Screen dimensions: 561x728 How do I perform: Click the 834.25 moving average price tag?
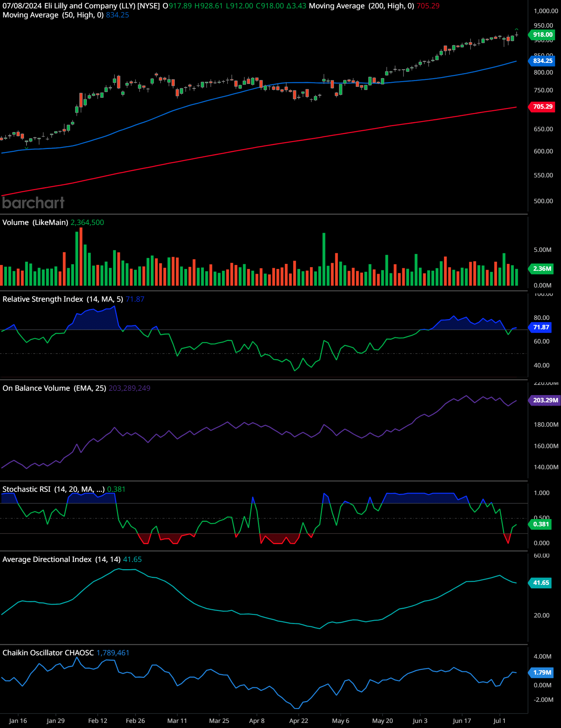point(542,61)
